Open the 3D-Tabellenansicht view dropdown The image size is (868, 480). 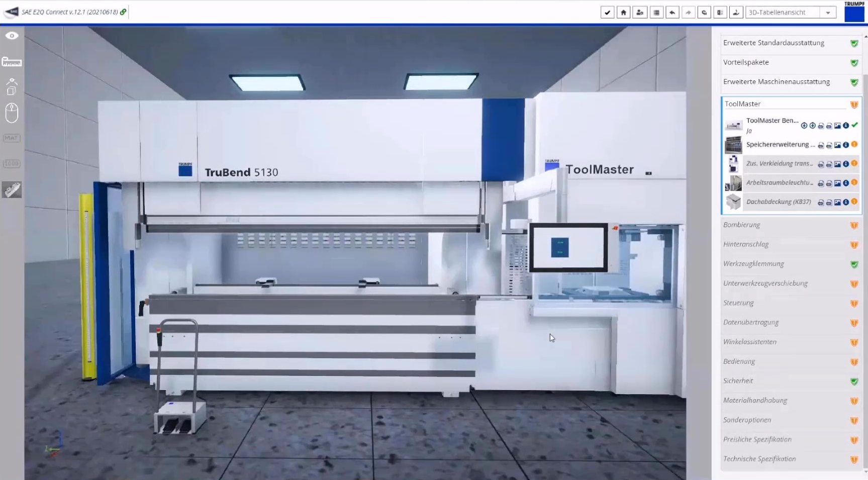pos(791,13)
